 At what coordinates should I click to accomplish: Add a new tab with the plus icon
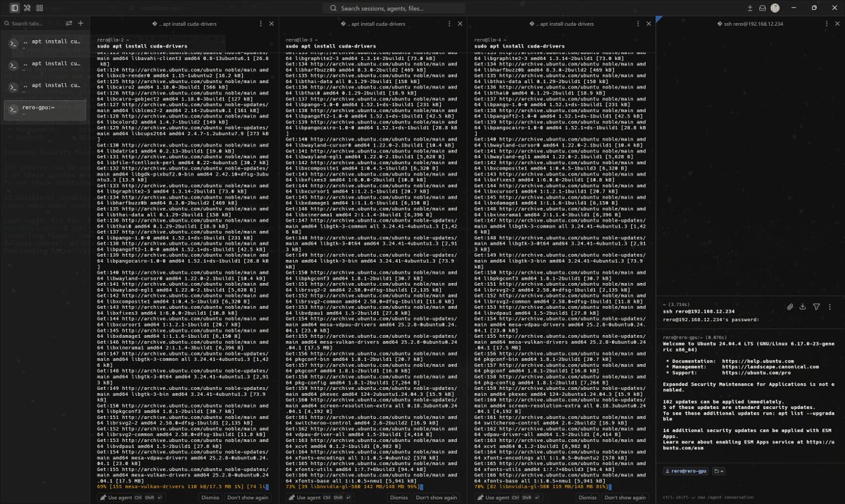(80, 23)
